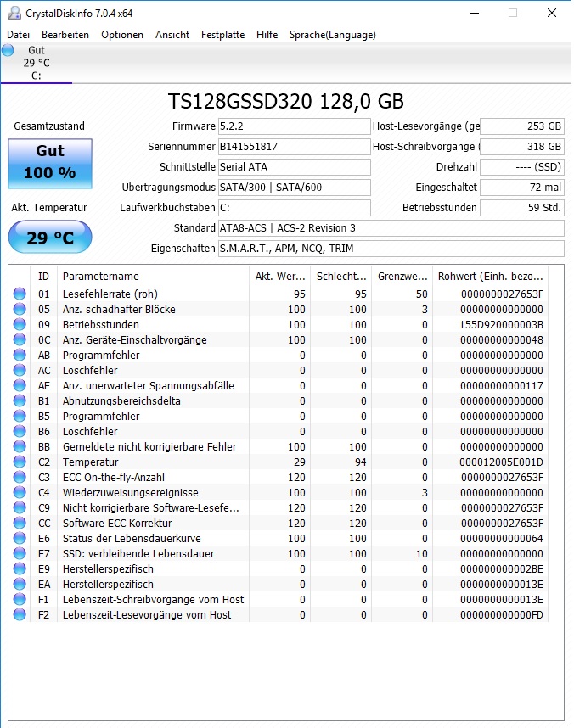
Task: Click the Host-Lesevorgänge value 253 GB
Action: coord(522,126)
